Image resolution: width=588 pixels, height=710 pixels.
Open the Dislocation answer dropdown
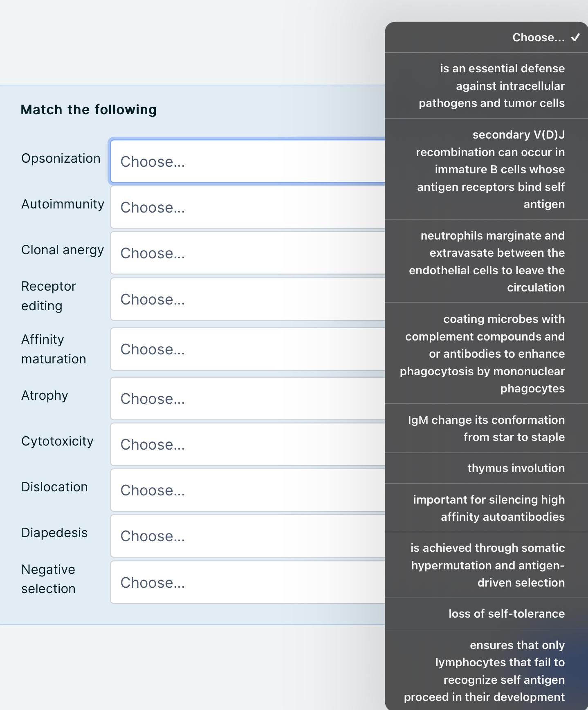(245, 490)
